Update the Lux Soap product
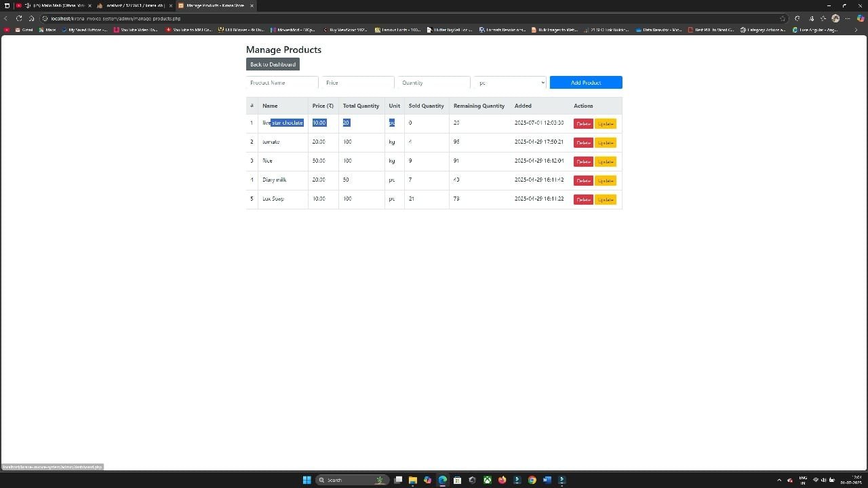The width and height of the screenshot is (868, 488). pyautogui.click(x=606, y=199)
